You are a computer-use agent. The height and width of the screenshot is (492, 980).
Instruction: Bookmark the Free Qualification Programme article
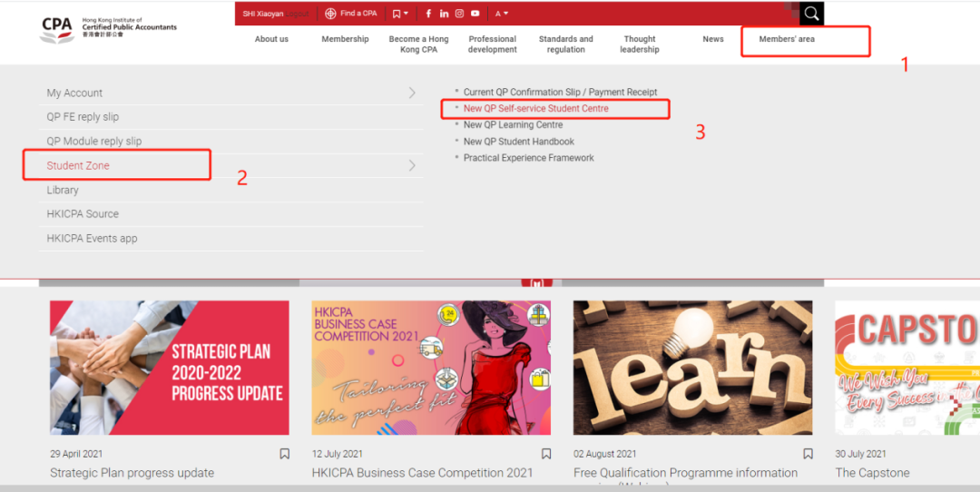coord(808,454)
